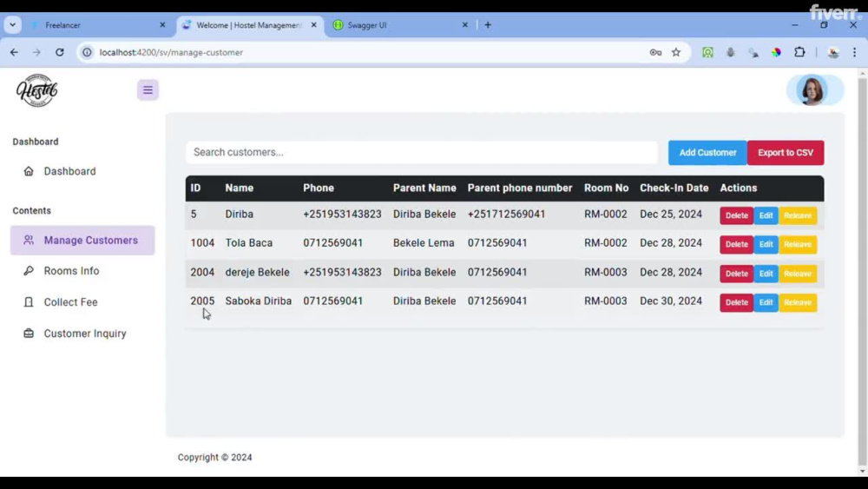The height and width of the screenshot is (489, 868).
Task: Edit customer Tola Baca
Action: pos(766,244)
